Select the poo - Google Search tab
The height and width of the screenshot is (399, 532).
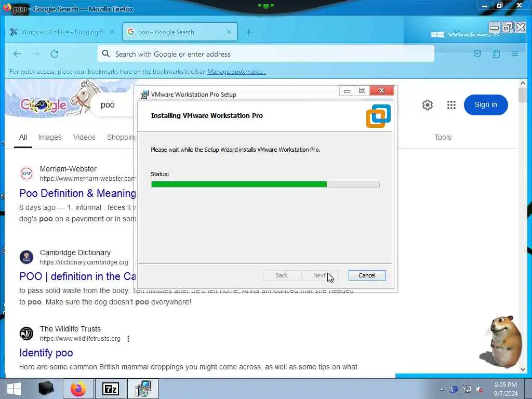pos(180,32)
